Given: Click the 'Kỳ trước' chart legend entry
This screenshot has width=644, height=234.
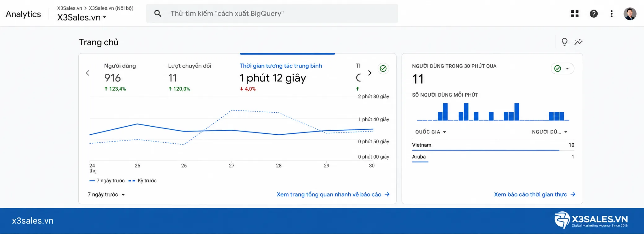Looking at the screenshot, I should tap(143, 180).
